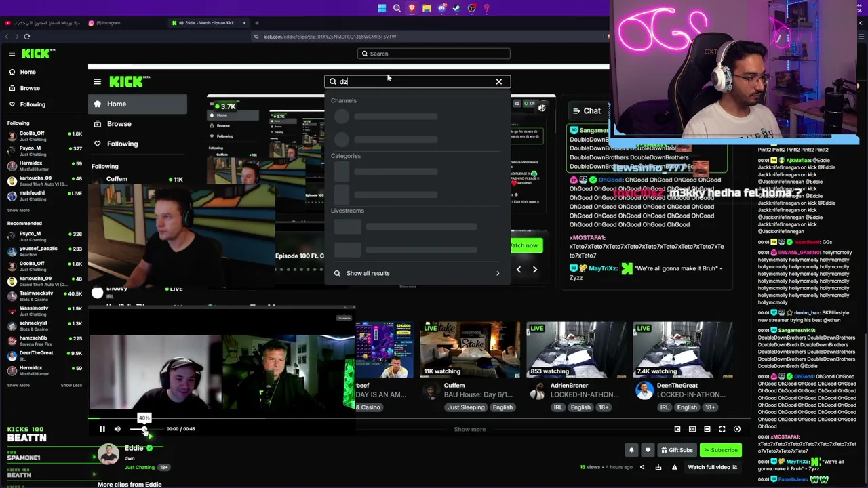This screenshot has height=488, width=868.
Task: Click the browser address bar URL
Action: point(330,37)
